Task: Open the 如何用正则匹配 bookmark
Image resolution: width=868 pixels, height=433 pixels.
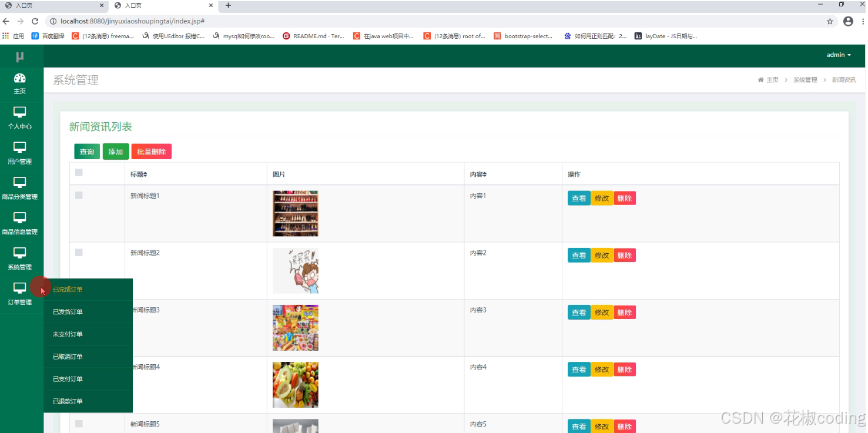Action: (x=595, y=36)
